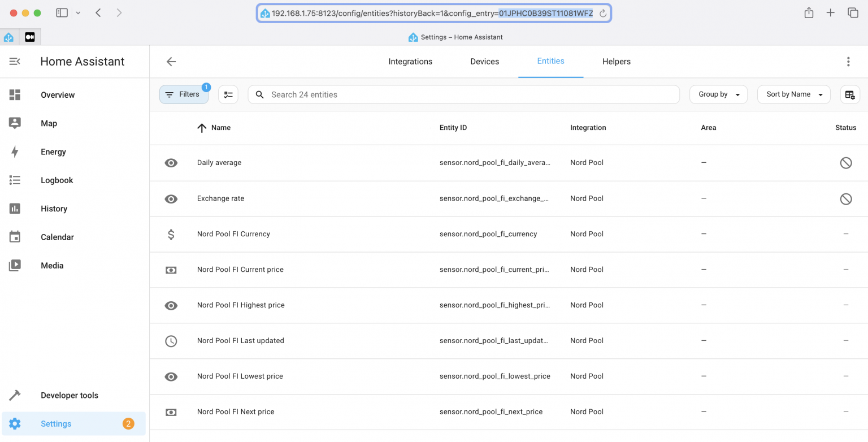Click the hidden-entity eye icon beside Daily average

(171, 162)
